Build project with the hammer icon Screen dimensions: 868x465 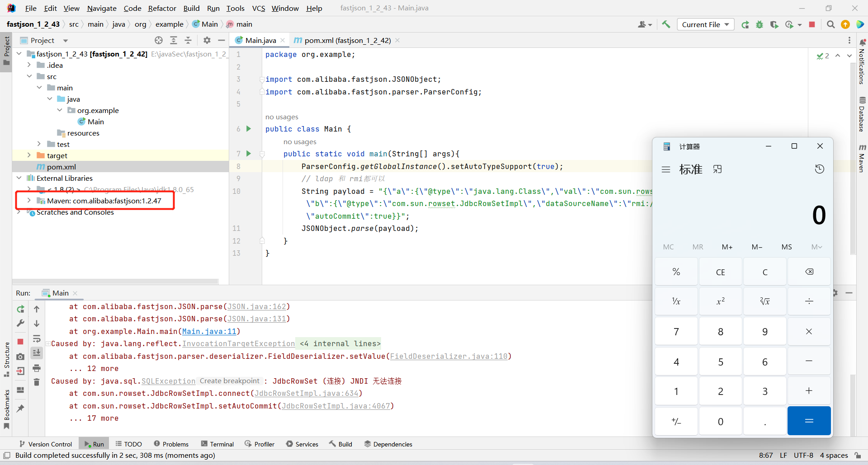pos(666,24)
